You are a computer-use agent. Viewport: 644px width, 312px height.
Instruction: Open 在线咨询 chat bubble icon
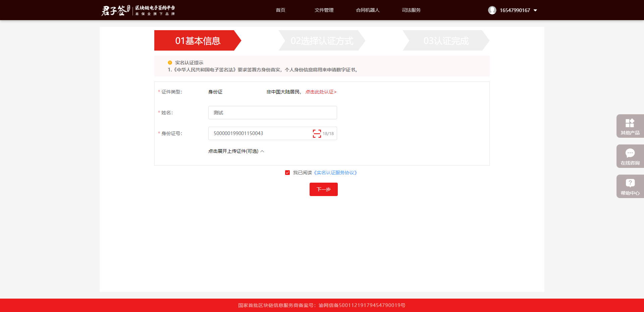[x=630, y=153]
